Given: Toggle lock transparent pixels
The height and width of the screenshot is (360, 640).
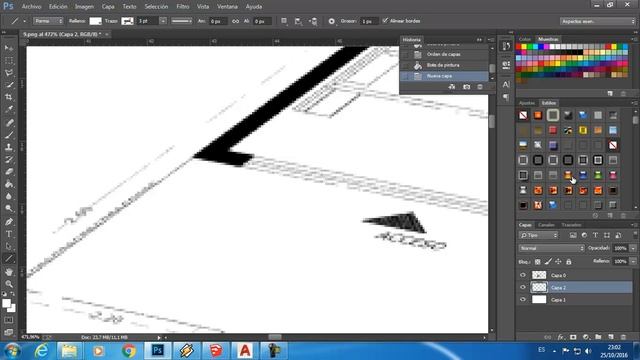Looking at the screenshot, I should [x=538, y=262].
